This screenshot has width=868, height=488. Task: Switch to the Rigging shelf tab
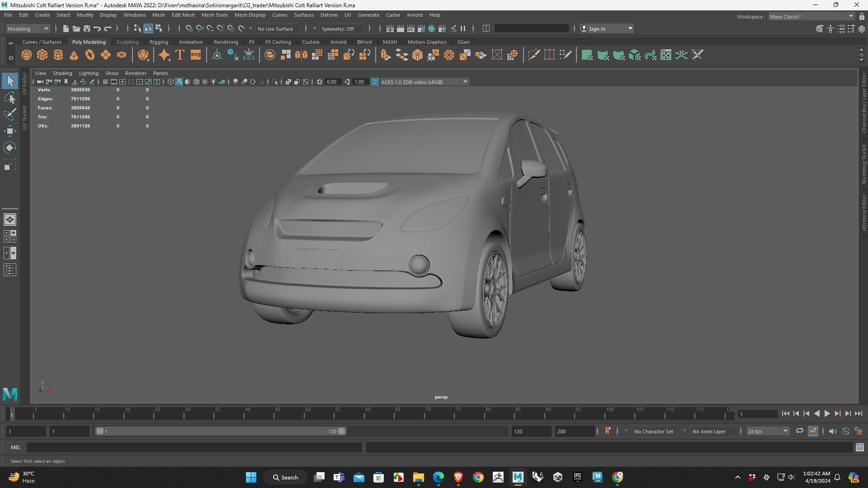tap(159, 42)
